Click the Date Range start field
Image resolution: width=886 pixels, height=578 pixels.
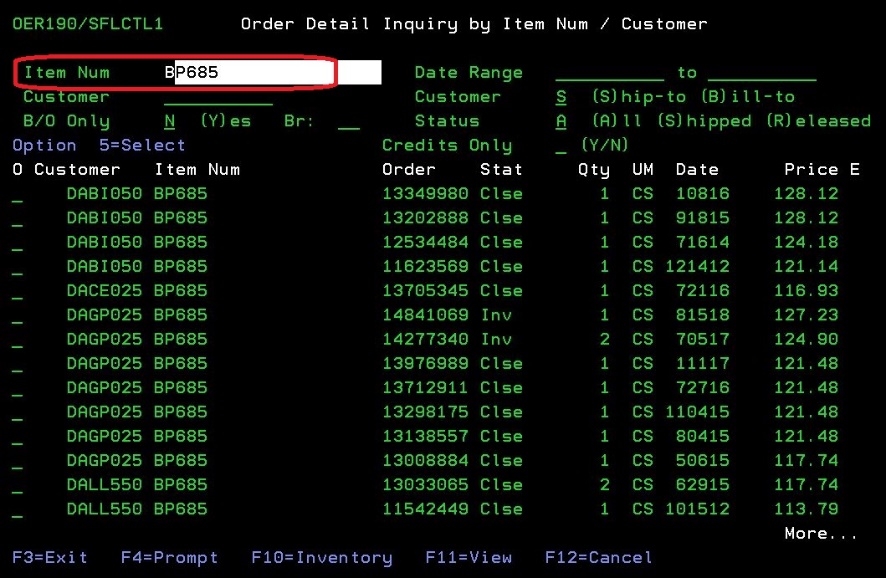609,73
